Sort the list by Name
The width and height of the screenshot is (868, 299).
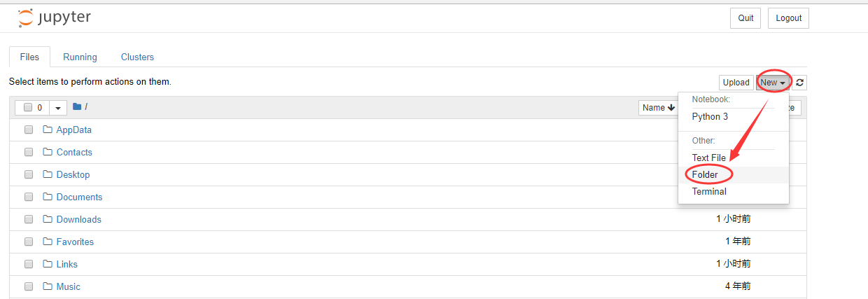tap(658, 108)
